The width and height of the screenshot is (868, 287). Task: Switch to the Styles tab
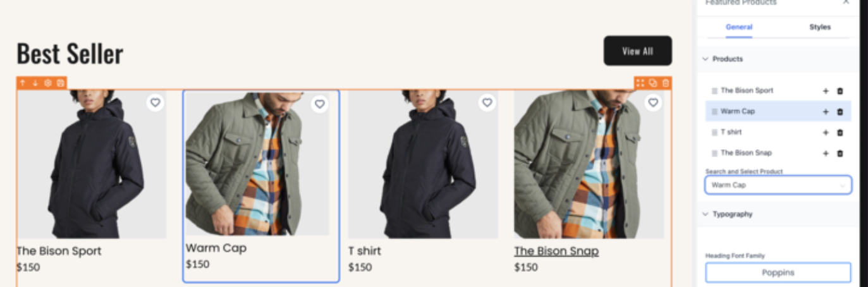(x=820, y=27)
